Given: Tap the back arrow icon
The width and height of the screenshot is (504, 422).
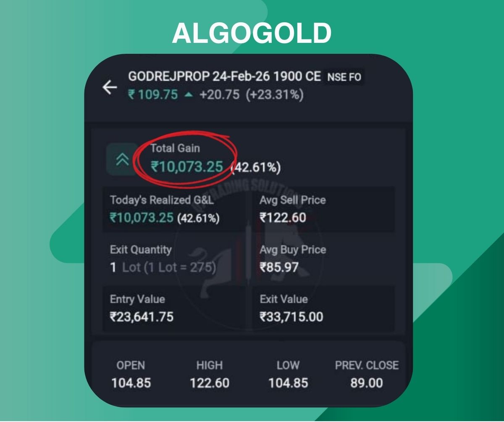Looking at the screenshot, I should (x=110, y=87).
